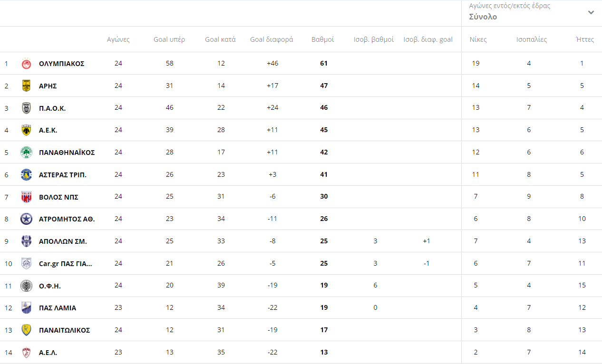This screenshot has width=602, height=364.
Task: Sort by Goal διαφορά column header
Action: coord(272,39)
